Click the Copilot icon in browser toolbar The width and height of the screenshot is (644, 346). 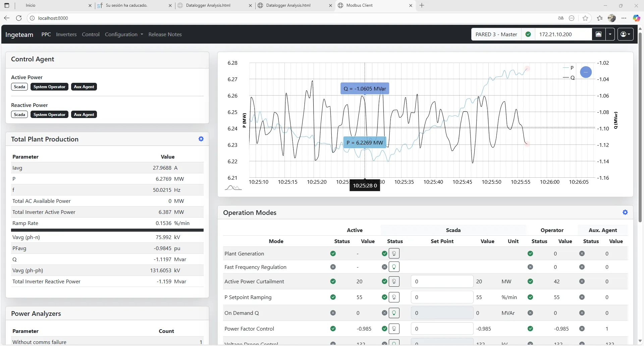tap(636, 18)
